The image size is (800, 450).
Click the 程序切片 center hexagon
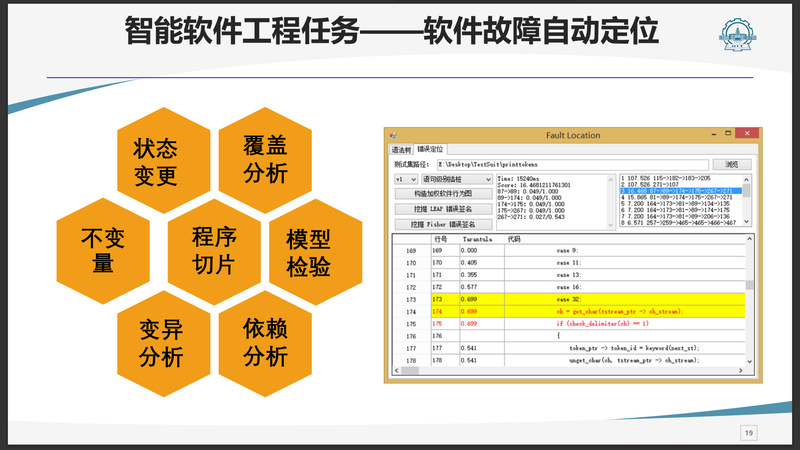tap(214, 250)
